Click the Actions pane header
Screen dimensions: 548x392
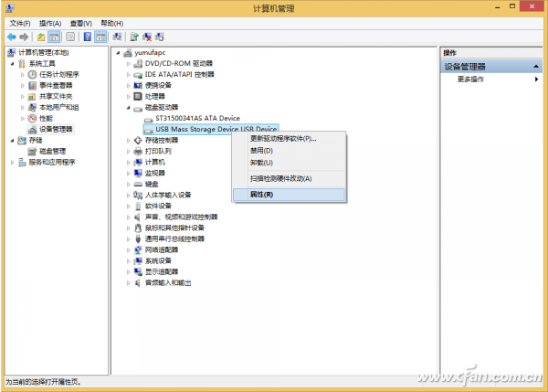click(491, 53)
